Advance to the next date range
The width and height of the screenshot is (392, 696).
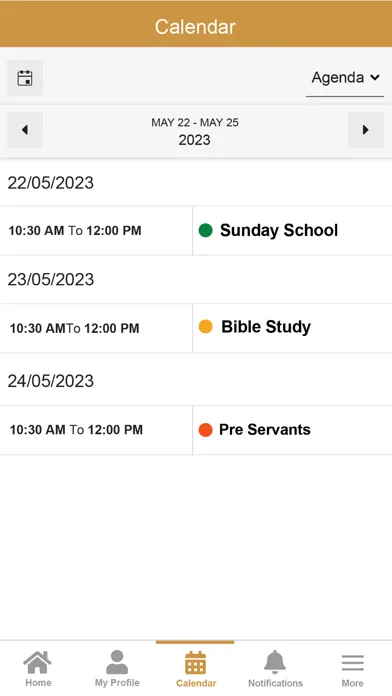coord(366,130)
